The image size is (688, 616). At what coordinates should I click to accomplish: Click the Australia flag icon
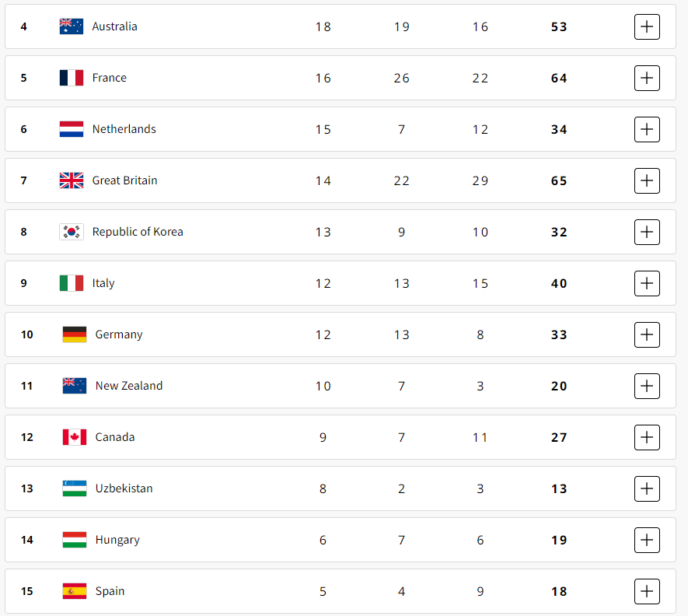(x=71, y=26)
